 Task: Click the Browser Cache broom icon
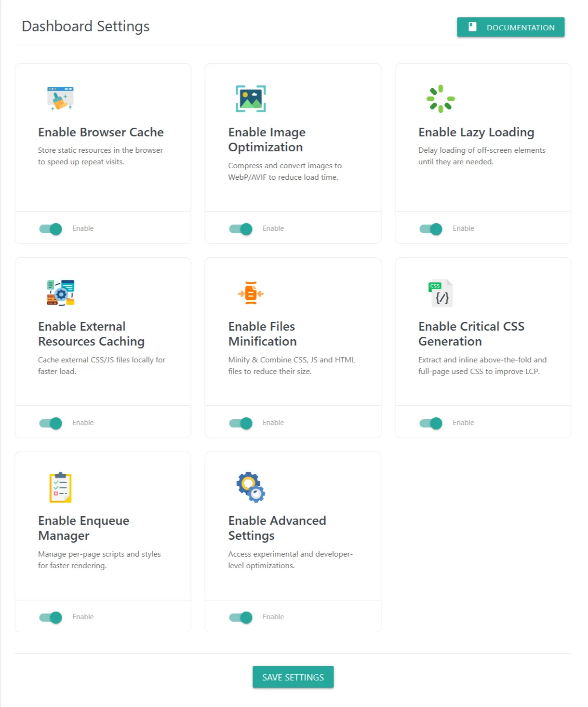tap(60, 98)
